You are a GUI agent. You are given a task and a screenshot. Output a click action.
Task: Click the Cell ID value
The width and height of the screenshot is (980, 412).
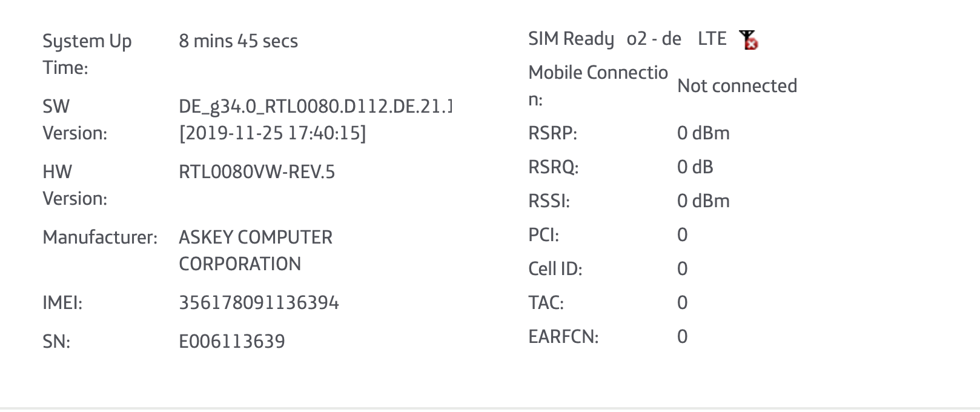coord(683,269)
